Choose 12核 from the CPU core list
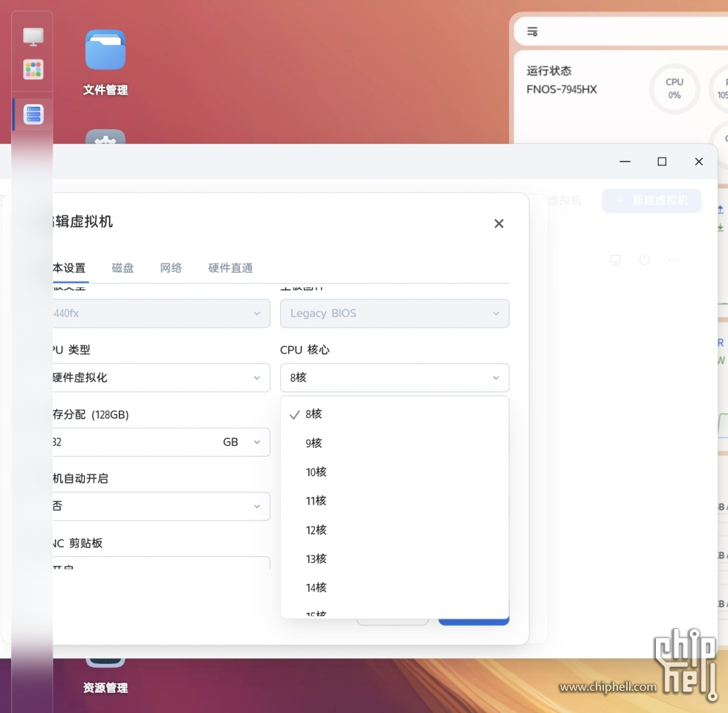This screenshot has width=728, height=713. (x=316, y=530)
